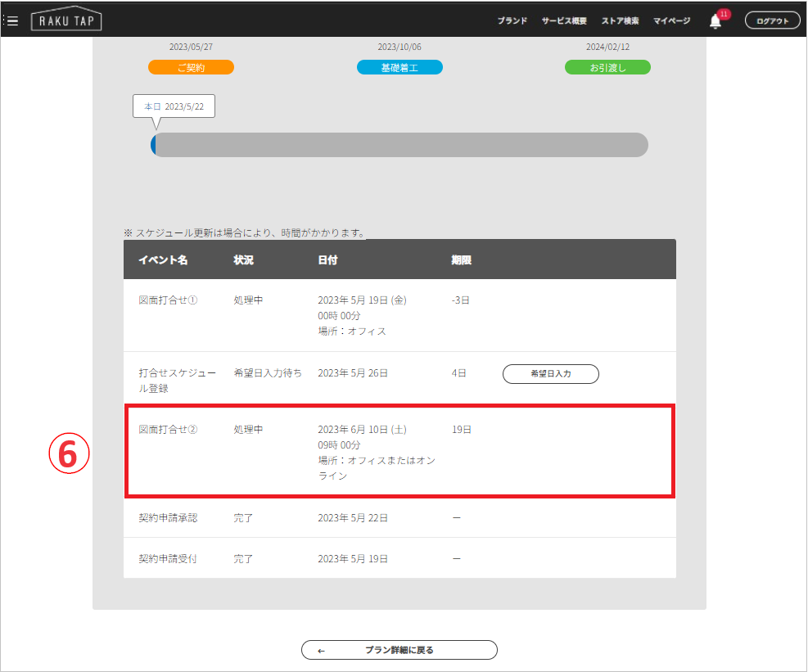
Task: Click 処理中 status in 図面打合せ② row
Action: click(248, 429)
